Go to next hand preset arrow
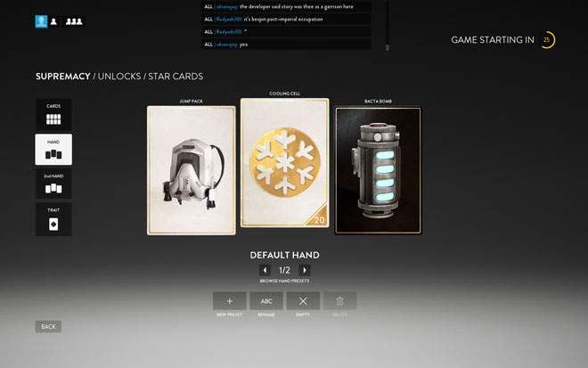 click(305, 270)
